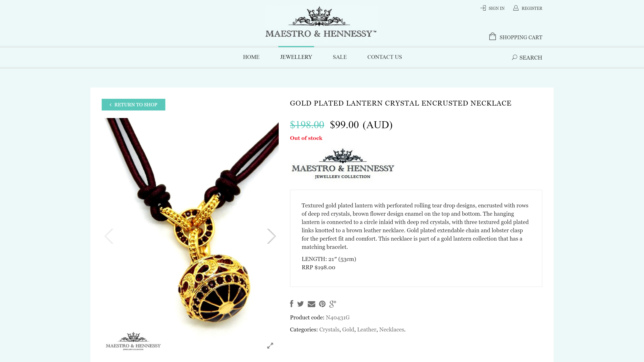Open the Jewellery menu item
This screenshot has width=644, height=362.
(x=296, y=57)
